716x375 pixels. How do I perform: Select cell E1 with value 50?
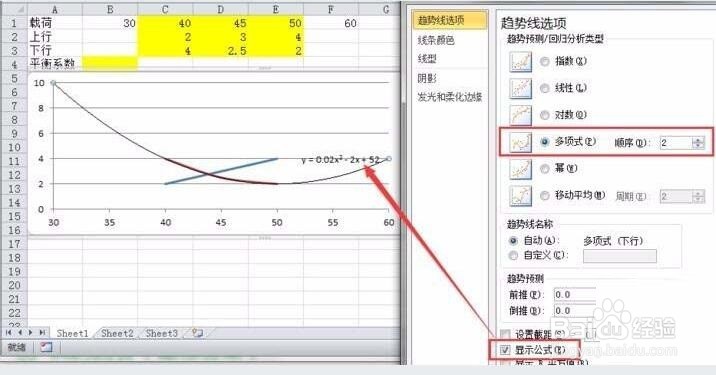(x=276, y=23)
